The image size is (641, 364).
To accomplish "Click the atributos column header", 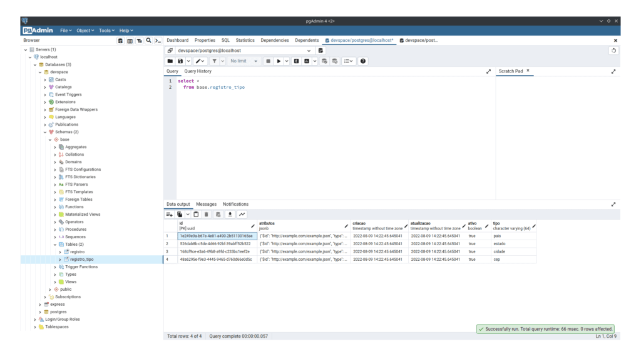I will click(x=304, y=226).
